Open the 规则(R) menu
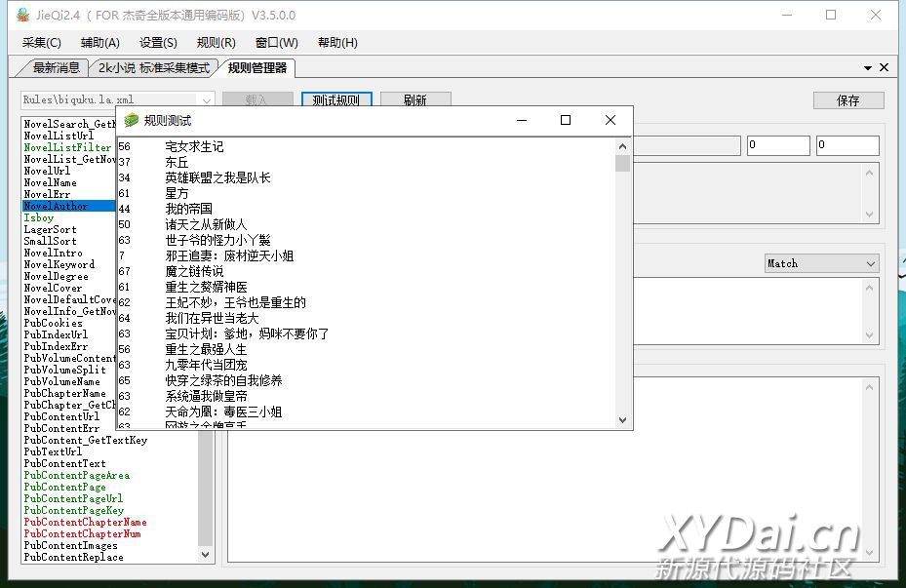Image resolution: width=906 pixels, height=588 pixels. [x=216, y=43]
